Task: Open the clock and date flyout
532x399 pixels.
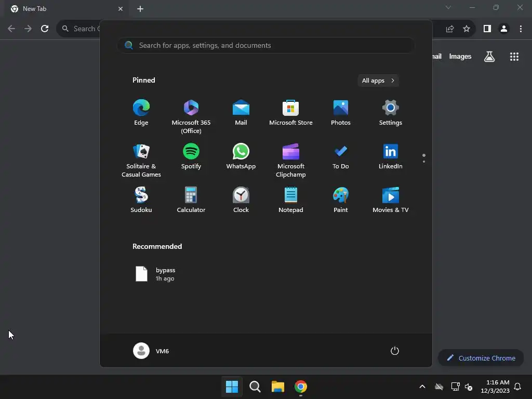Action: pos(495,387)
